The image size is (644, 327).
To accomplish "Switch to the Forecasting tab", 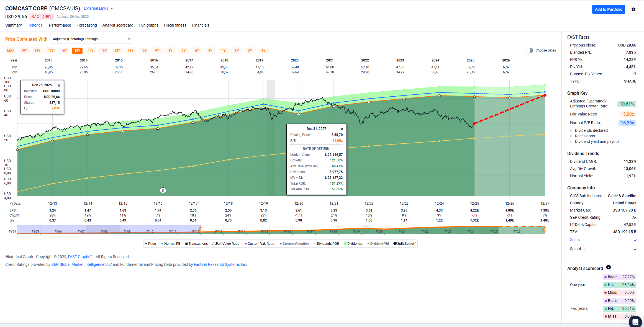I will (87, 25).
